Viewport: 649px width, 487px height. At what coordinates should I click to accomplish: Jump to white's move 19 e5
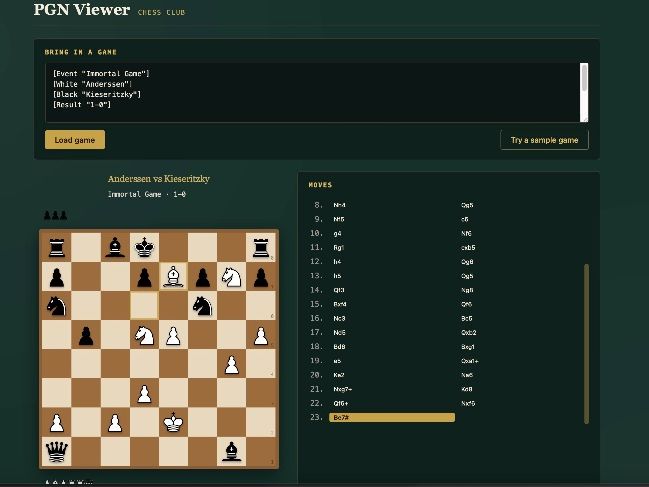[x=392, y=361]
